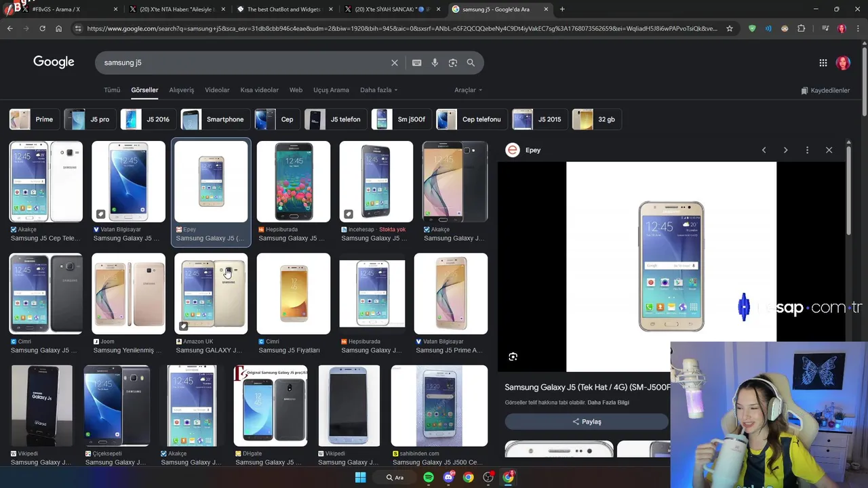Go to next image in preview panel
The height and width of the screenshot is (488, 868).
785,150
